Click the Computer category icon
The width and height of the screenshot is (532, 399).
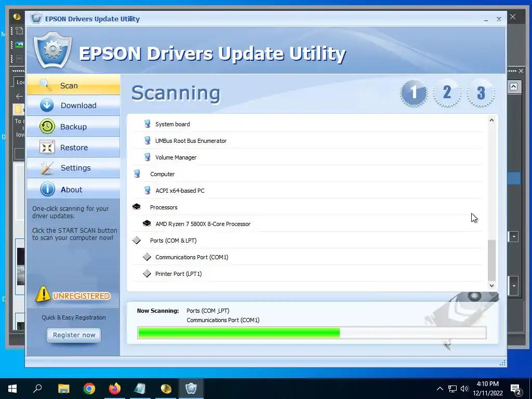[x=137, y=174]
